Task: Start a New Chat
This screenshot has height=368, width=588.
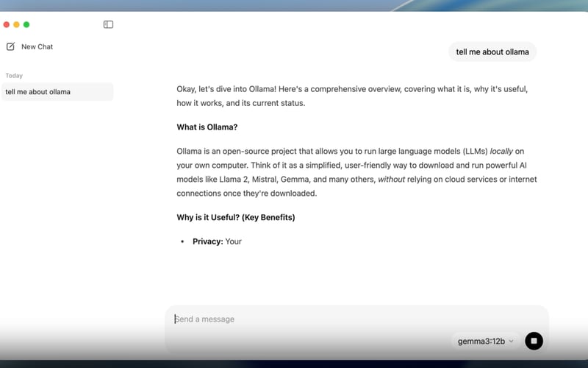Action: coord(37,46)
